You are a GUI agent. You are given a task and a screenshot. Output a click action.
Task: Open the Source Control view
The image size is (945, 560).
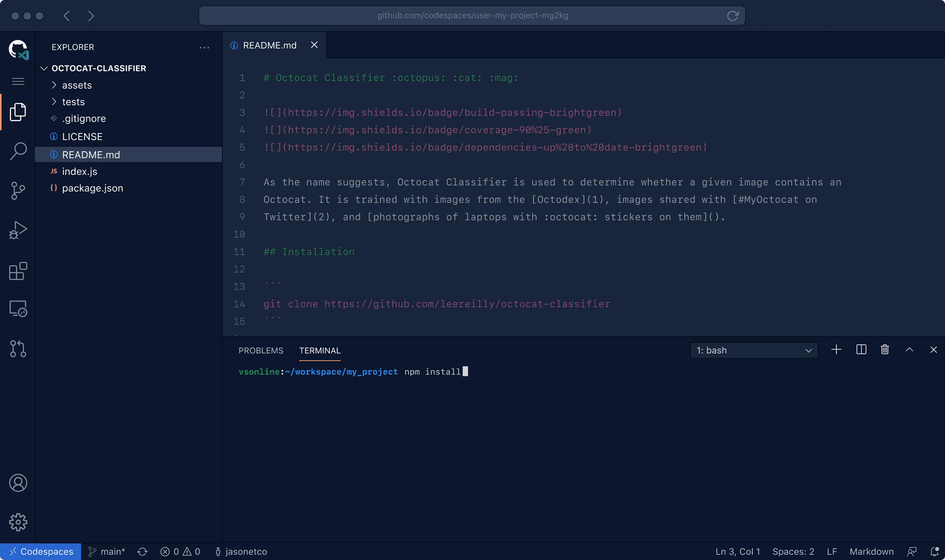tap(18, 191)
